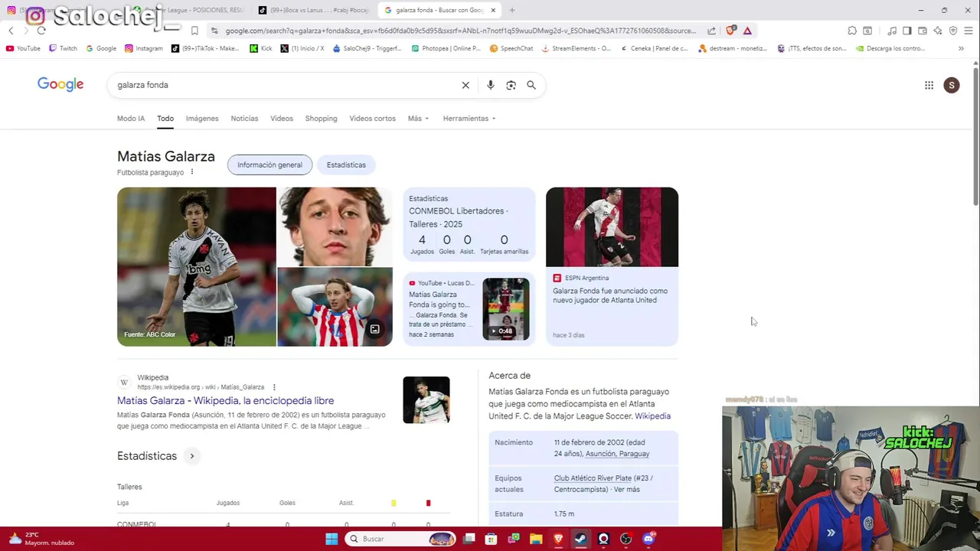
Task: Open three-dot options beside Futbolista paraguayo
Action: [x=192, y=172]
